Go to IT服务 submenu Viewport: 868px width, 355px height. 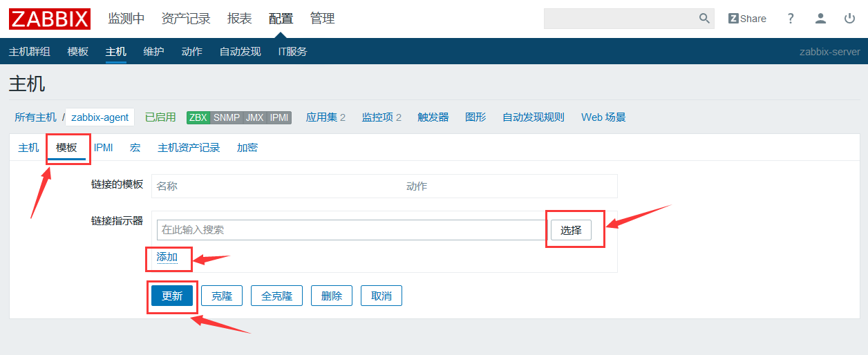pos(293,52)
